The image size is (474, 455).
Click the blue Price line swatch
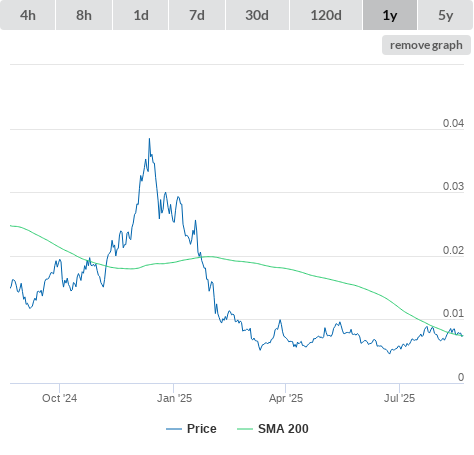click(x=174, y=429)
